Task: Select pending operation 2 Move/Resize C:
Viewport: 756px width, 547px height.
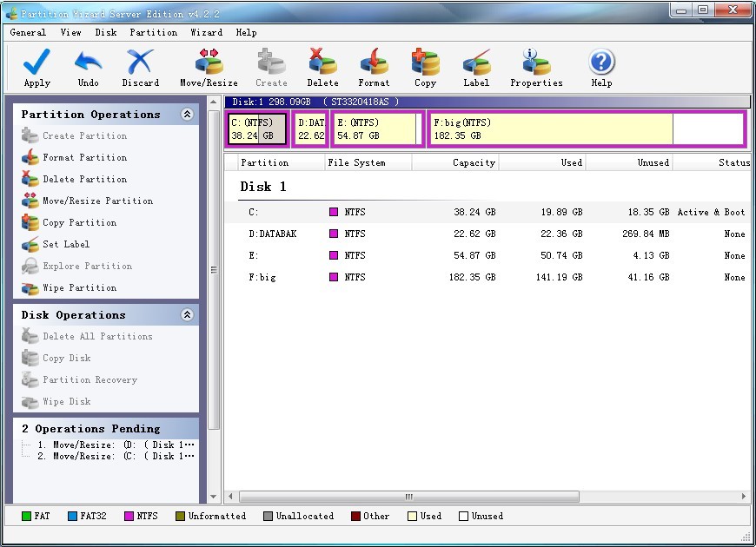Action: [x=116, y=457]
